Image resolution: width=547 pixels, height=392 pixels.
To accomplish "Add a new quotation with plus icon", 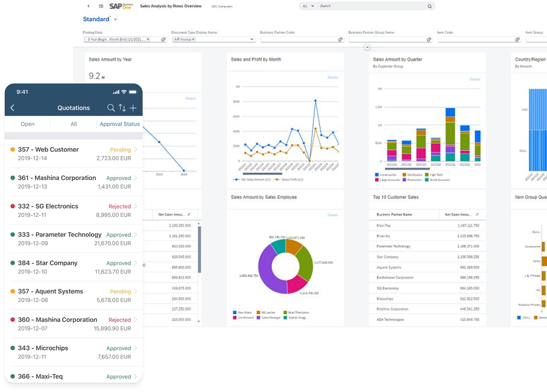I will click(x=133, y=108).
